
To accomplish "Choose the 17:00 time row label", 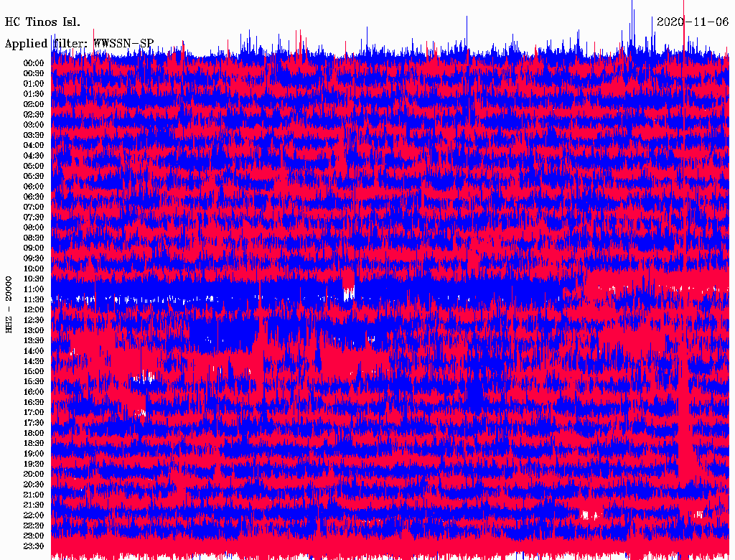I will click(x=34, y=413).
